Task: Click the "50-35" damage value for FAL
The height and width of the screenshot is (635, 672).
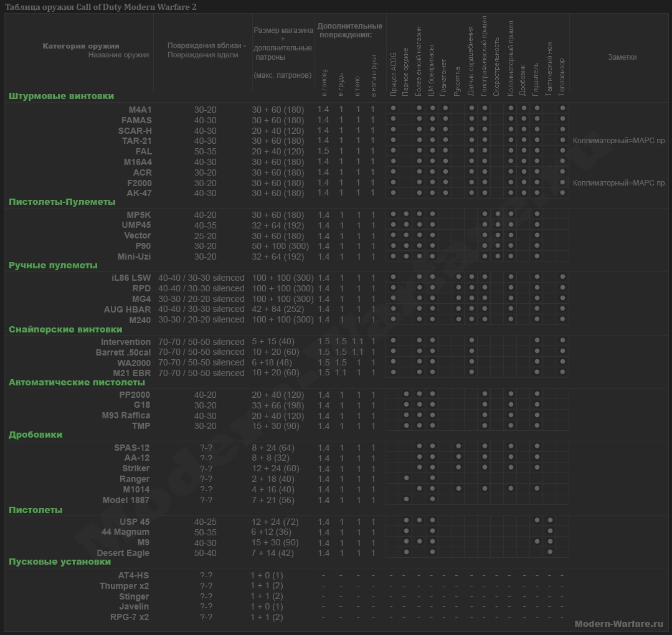Action: pos(206,152)
